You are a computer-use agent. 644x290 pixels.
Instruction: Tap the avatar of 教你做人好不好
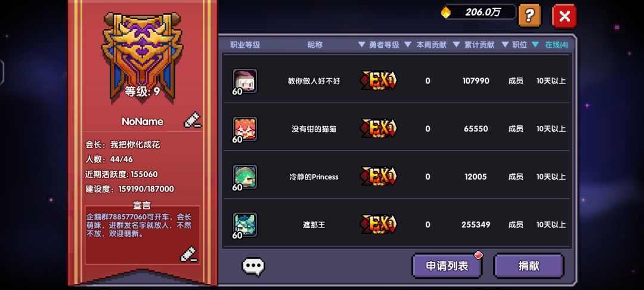coord(245,81)
